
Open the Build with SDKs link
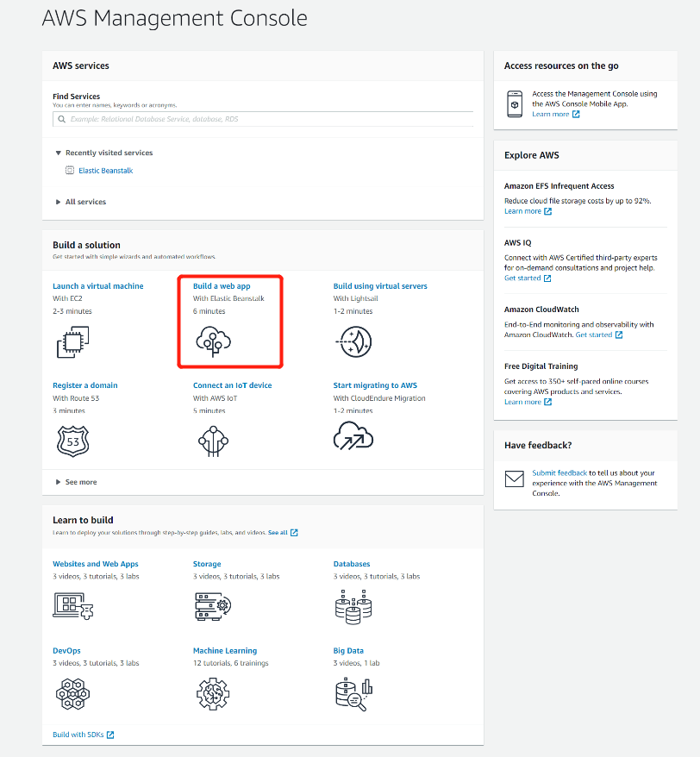pyautogui.click(x=83, y=735)
